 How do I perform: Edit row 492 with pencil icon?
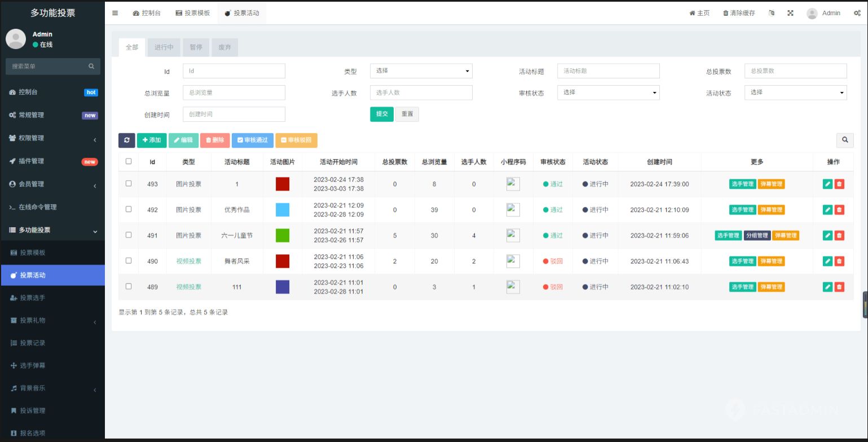[827, 210]
